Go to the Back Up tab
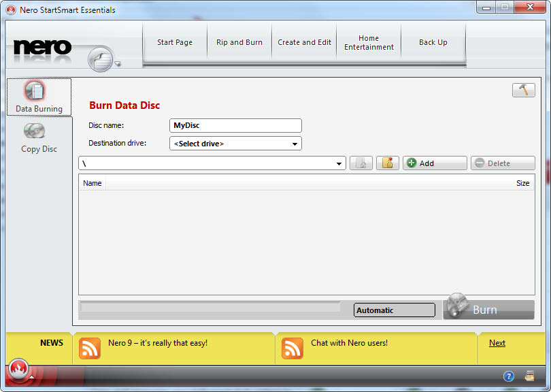 (x=433, y=42)
